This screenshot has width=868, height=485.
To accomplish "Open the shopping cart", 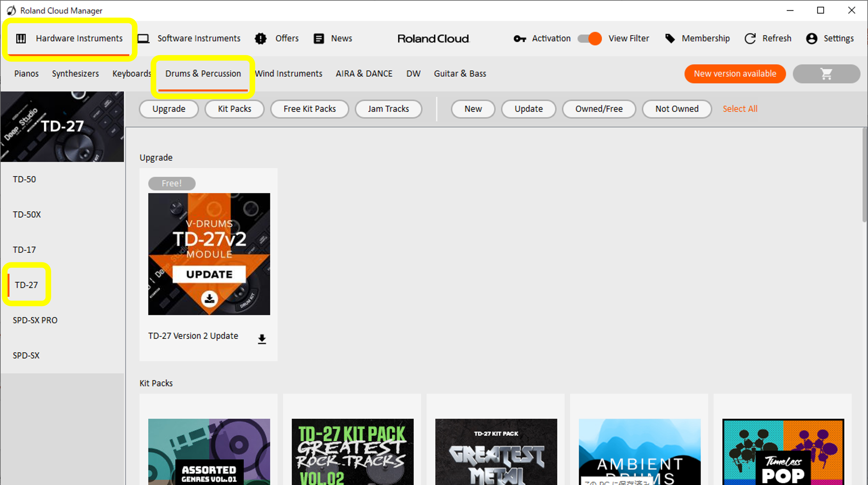I will (826, 73).
